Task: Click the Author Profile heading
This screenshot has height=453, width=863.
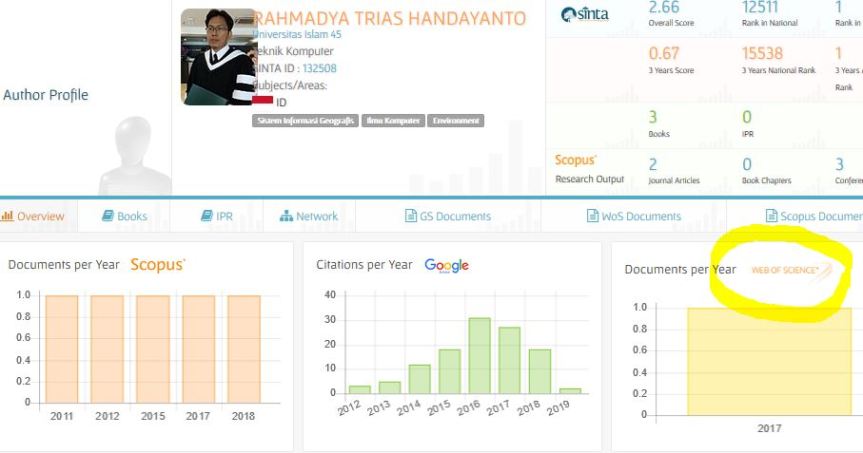Action: [x=46, y=95]
